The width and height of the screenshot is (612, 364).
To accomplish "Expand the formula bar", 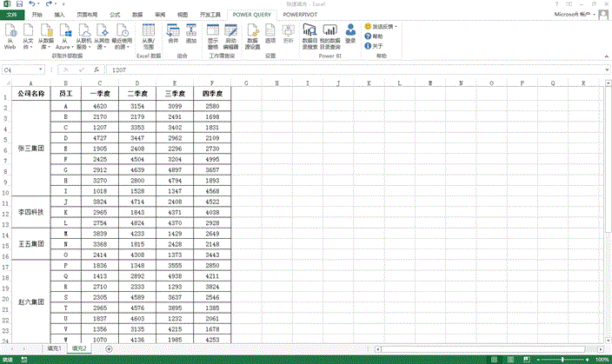I will coord(606,69).
